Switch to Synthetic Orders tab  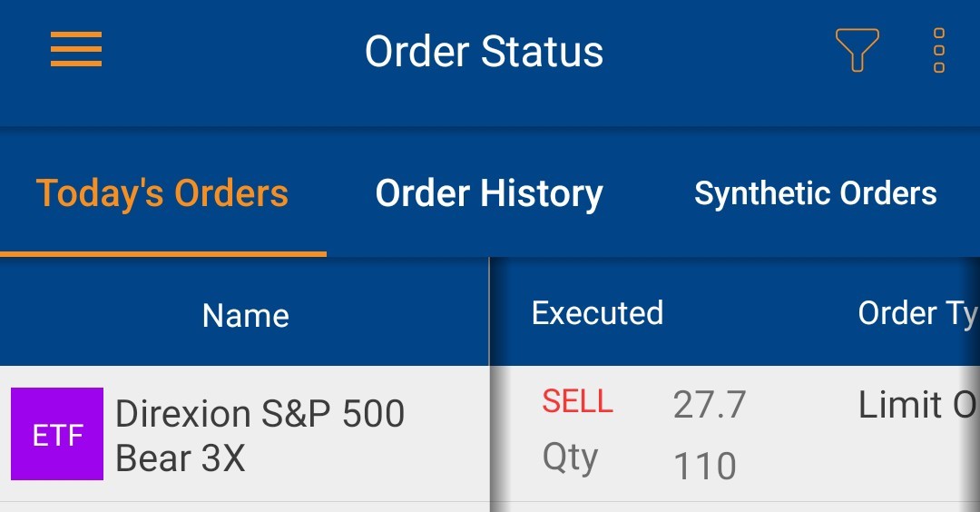(x=816, y=192)
